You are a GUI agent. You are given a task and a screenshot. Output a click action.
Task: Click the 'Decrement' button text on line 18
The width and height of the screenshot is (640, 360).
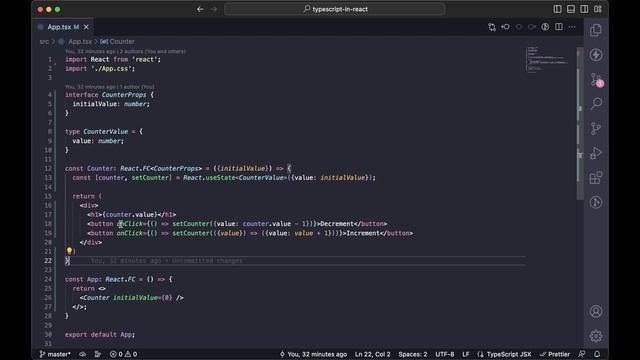337,224
